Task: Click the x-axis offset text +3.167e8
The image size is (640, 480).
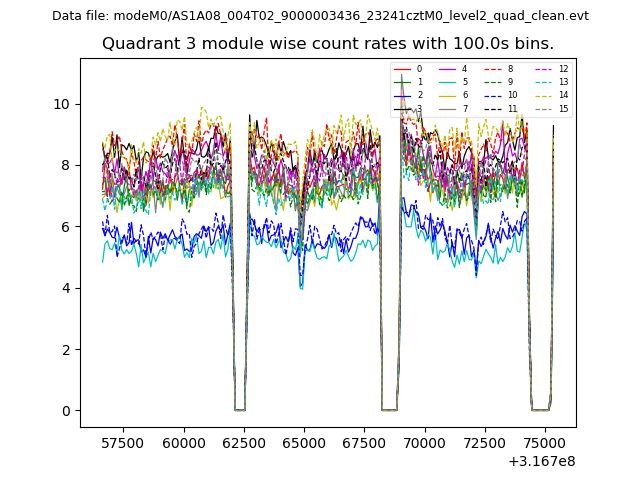Action: (x=541, y=461)
